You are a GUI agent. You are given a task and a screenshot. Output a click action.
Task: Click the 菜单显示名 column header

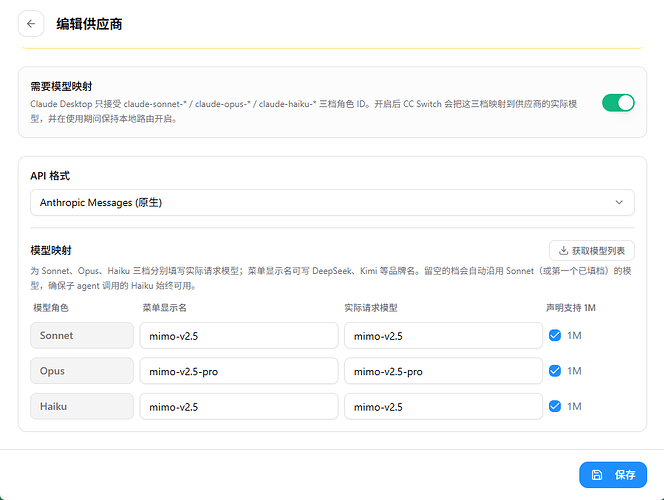coord(164,308)
